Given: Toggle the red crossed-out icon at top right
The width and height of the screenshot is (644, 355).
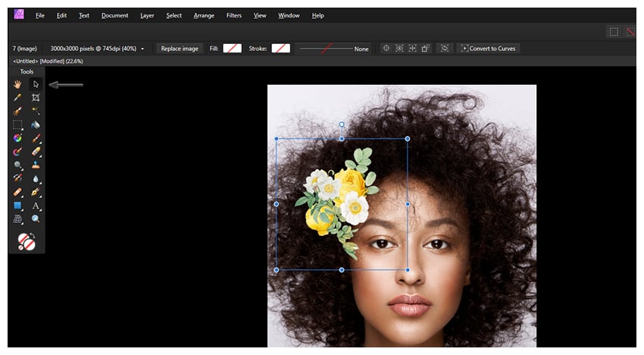Looking at the screenshot, I should point(629,32).
